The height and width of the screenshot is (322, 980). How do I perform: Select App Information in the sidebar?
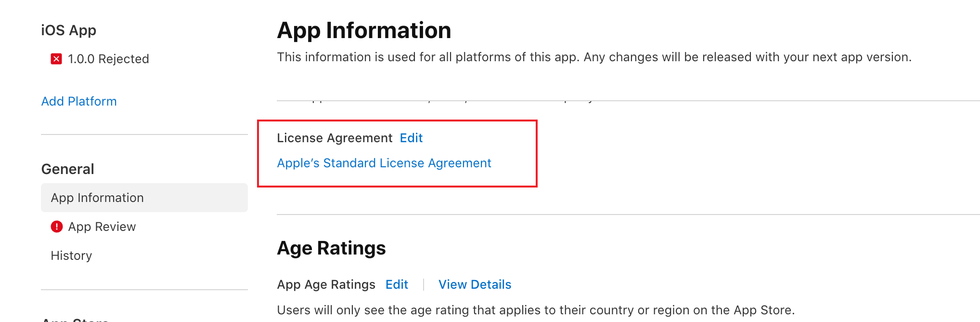[x=97, y=198]
